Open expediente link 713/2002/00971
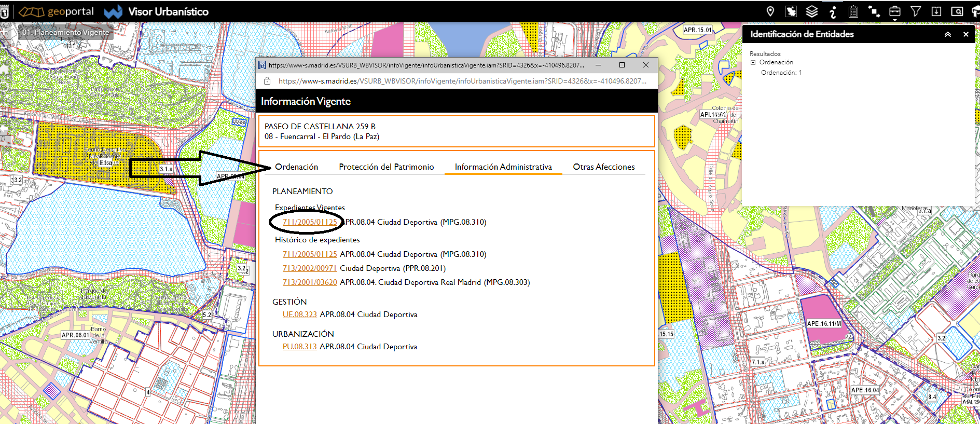 310,268
